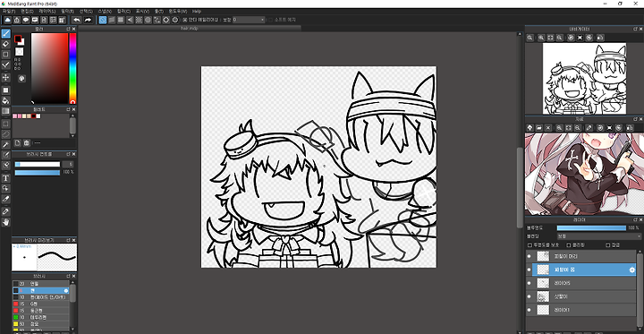Toggle 투명도를 보호 checkbox
The image size is (644, 334).
click(530, 244)
